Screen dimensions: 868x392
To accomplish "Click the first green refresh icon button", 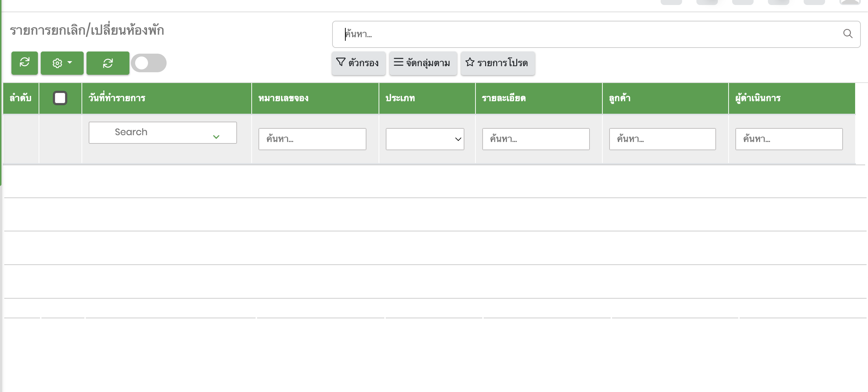I will 24,63.
